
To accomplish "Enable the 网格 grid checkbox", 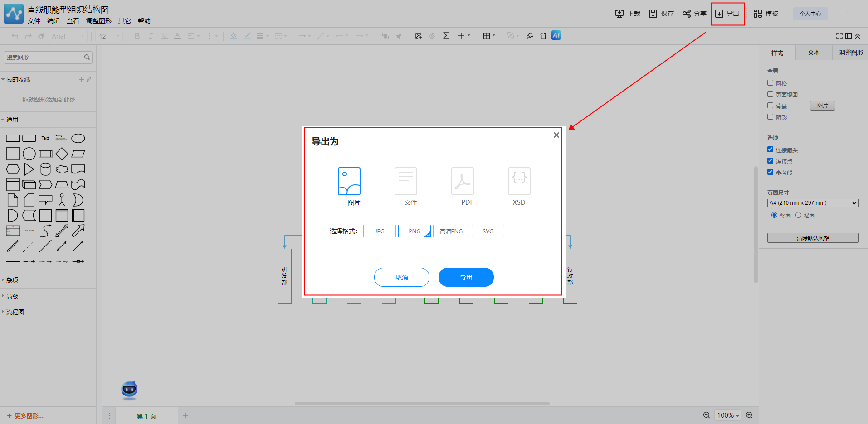I will pyautogui.click(x=770, y=83).
